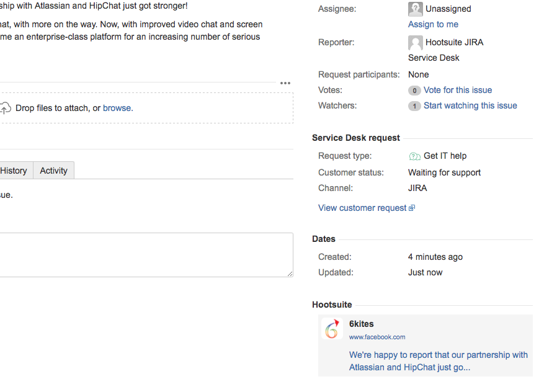This screenshot has height=392, width=544.
Task: Click the 6kites logo thumbnail
Action: (332, 329)
